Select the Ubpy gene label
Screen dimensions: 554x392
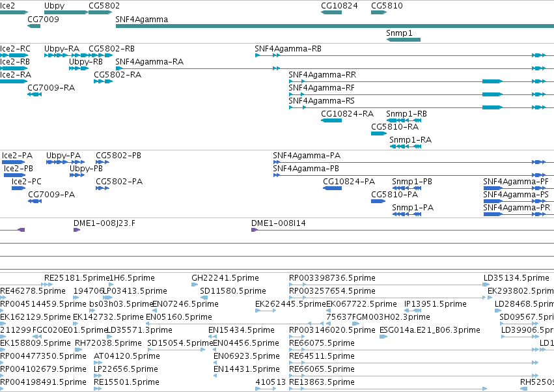[x=55, y=6]
